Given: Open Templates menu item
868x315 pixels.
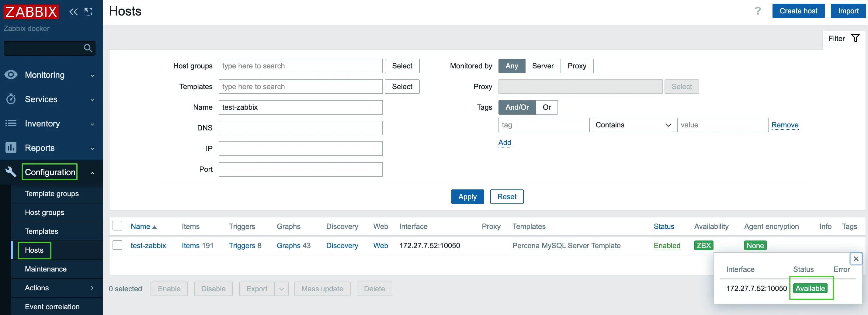Looking at the screenshot, I should [41, 231].
